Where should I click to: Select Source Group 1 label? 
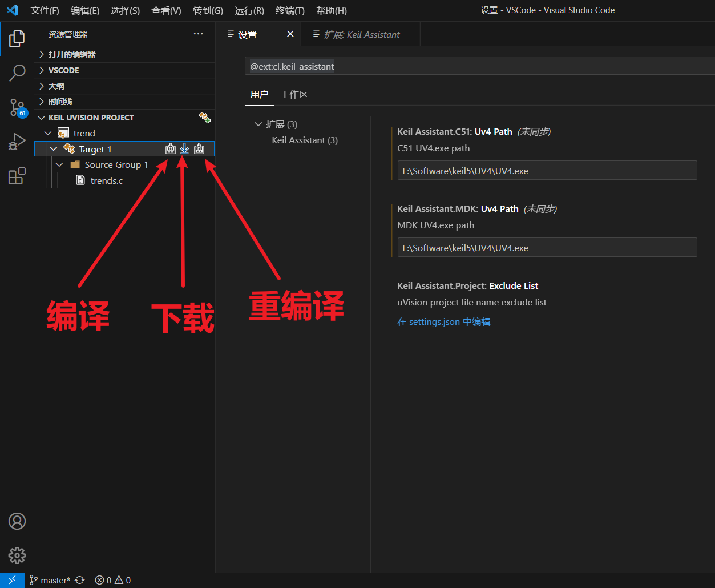tap(116, 164)
